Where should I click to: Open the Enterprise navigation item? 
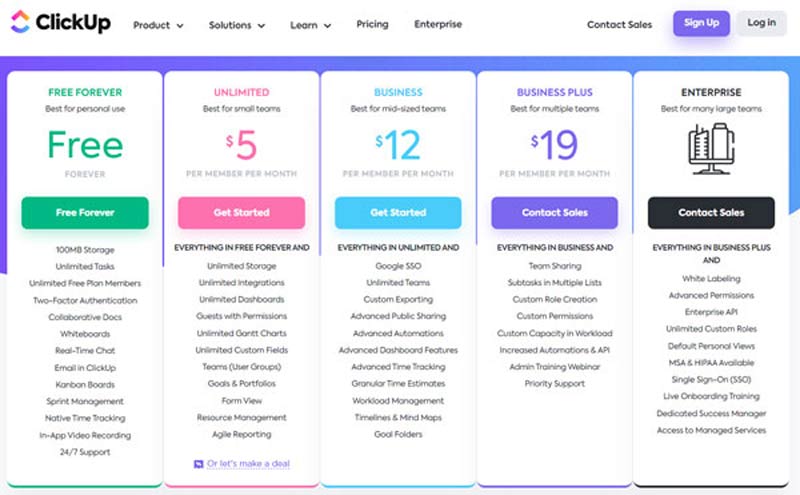click(x=438, y=24)
